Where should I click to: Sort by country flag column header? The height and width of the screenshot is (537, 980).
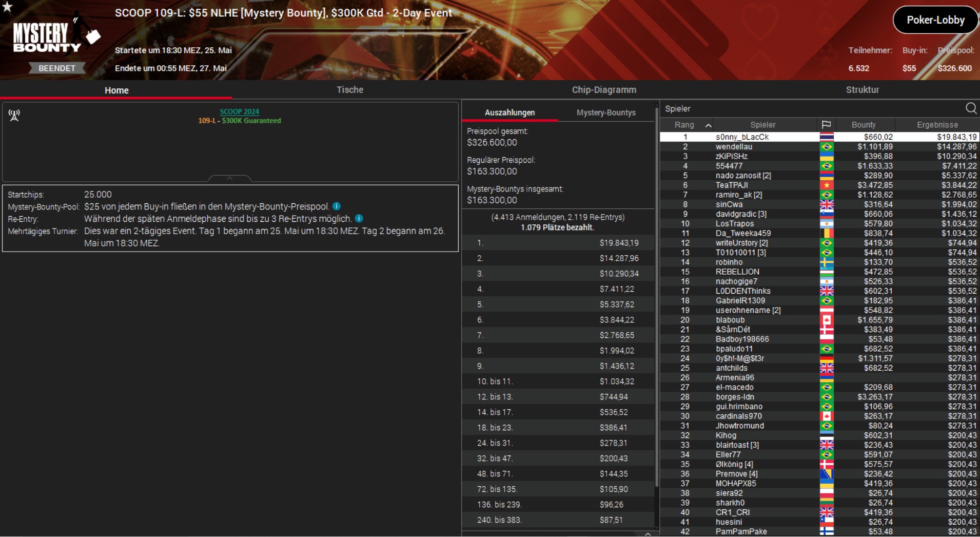tap(826, 125)
